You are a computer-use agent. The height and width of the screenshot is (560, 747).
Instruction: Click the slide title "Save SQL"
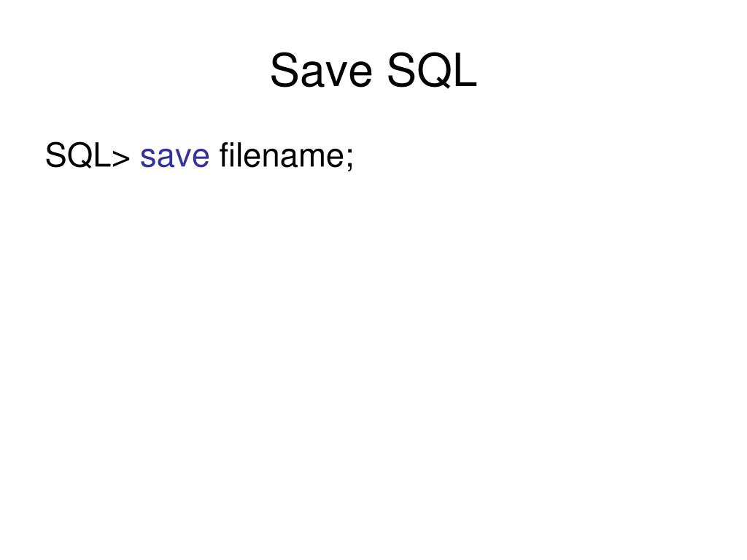(x=373, y=72)
